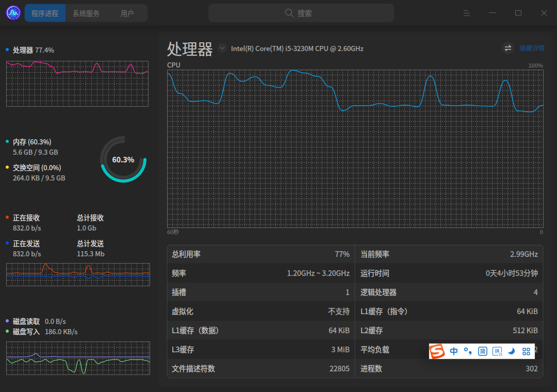The width and height of the screenshot is (557, 392).
Task: Click the 平均负载 label
Action: pos(375,350)
